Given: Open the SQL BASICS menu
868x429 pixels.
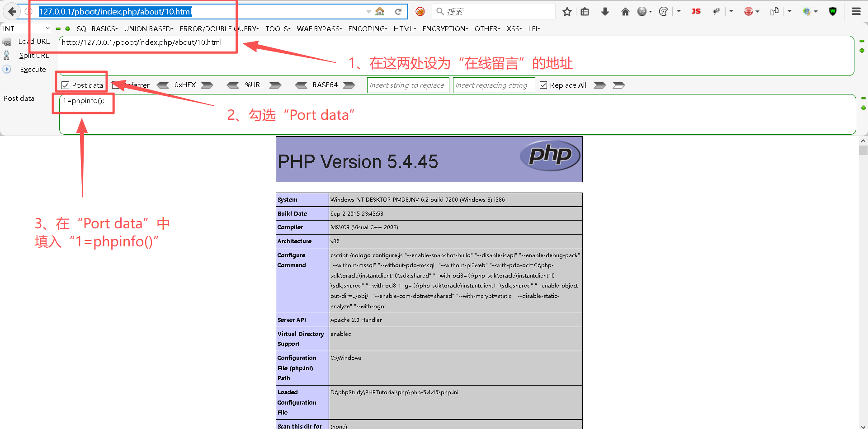Looking at the screenshot, I should click(97, 29).
